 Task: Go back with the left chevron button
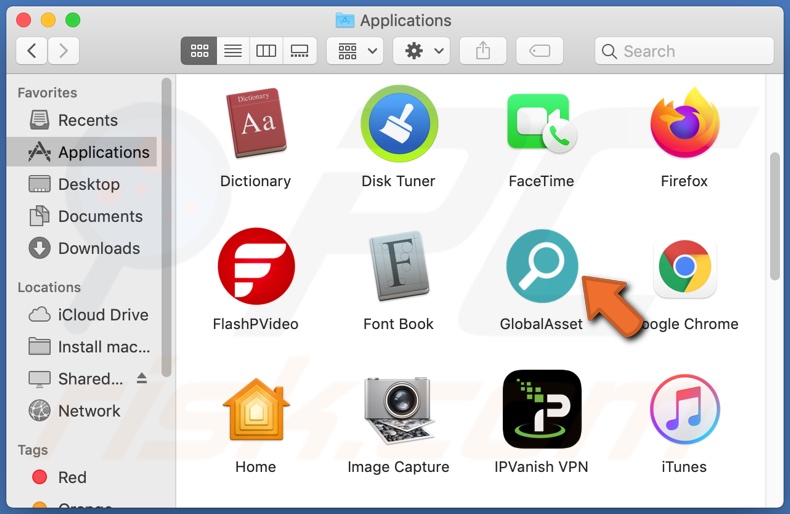pos(32,51)
